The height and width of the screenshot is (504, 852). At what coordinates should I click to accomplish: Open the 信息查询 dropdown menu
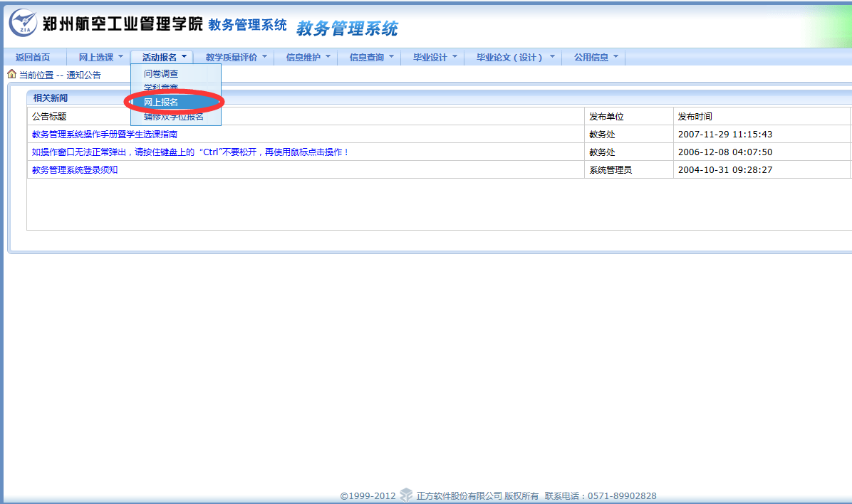point(370,58)
